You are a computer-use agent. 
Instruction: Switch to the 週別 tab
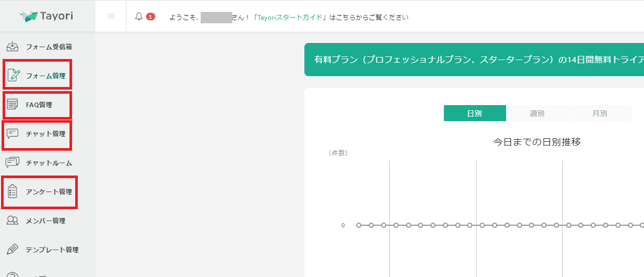tap(537, 113)
